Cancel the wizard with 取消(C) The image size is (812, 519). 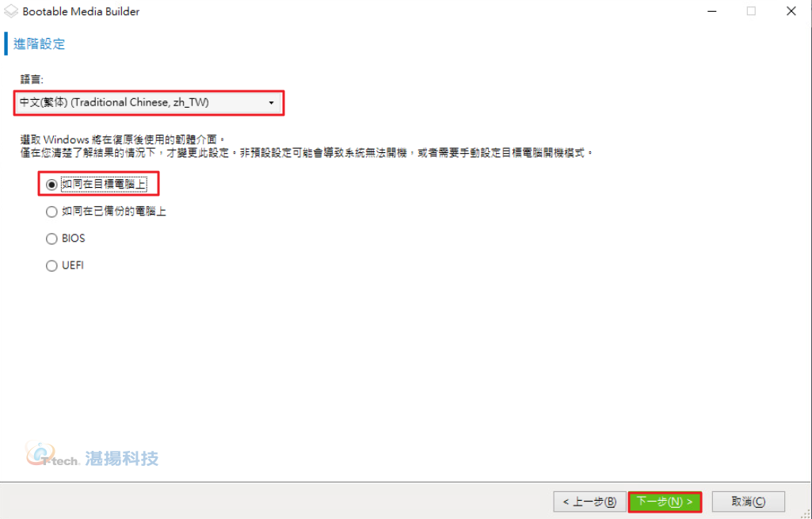click(x=749, y=502)
